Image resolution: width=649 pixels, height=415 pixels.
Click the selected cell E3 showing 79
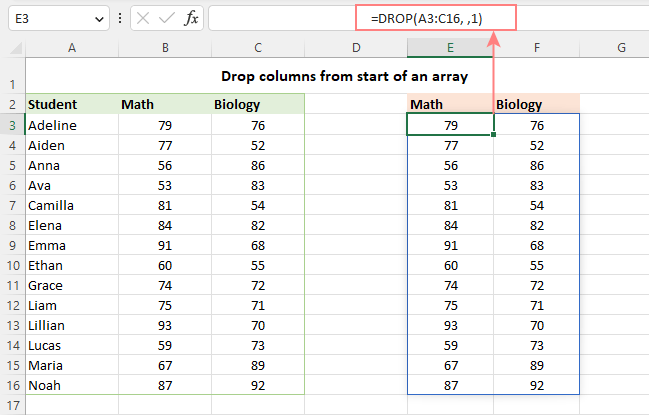[x=450, y=125]
